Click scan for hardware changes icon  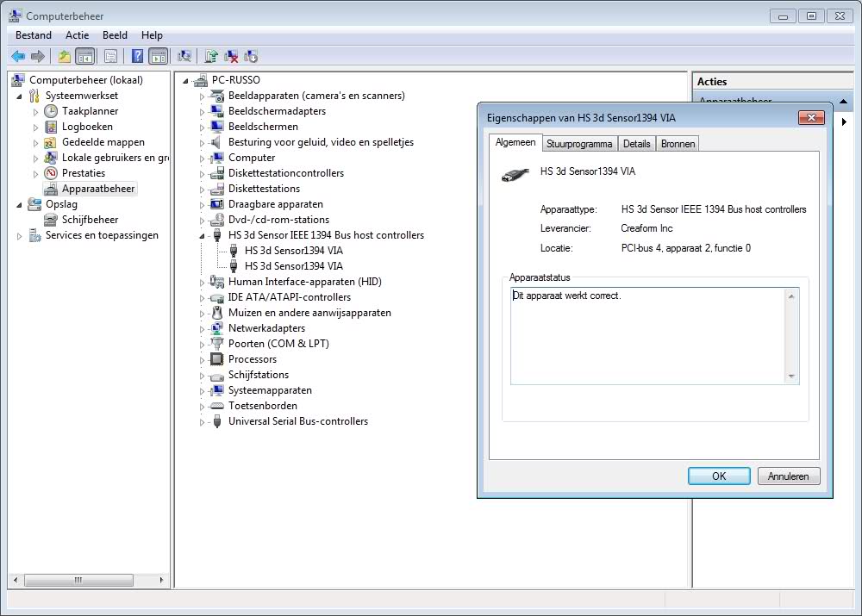(x=184, y=56)
